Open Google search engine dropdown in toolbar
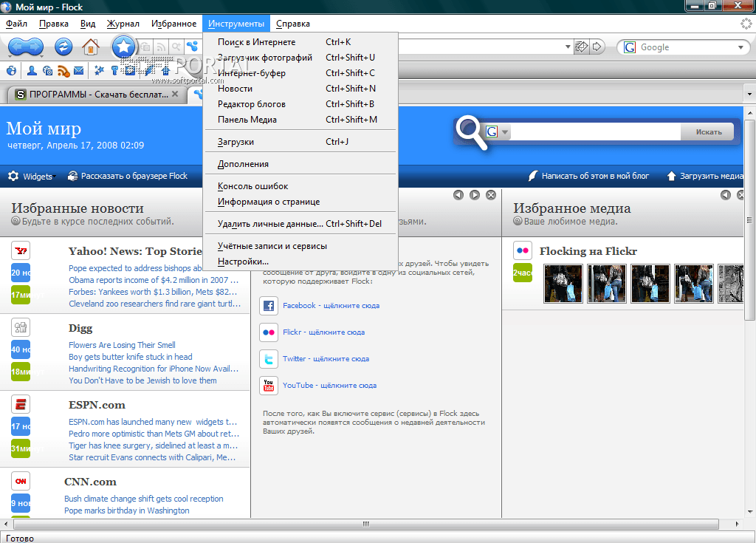Image resolution: width=756 pixels, height=543 pixels. click(x=740, y=47)
